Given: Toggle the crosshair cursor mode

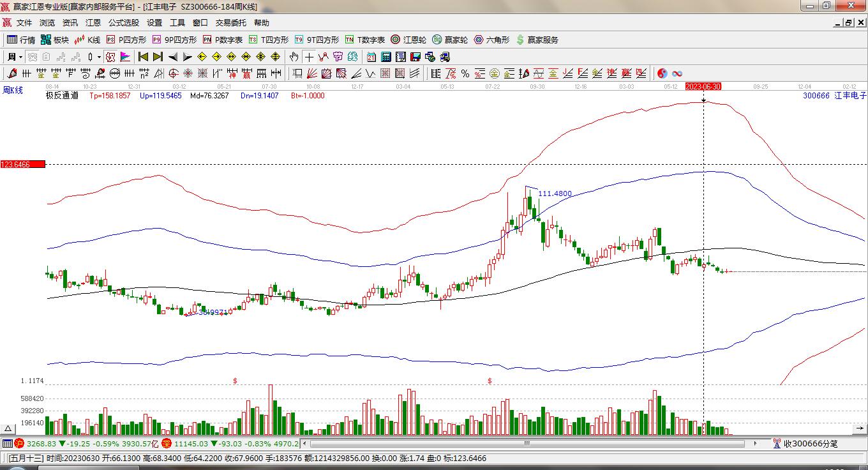Looking at the screenshot, I should tap(309, 57).
